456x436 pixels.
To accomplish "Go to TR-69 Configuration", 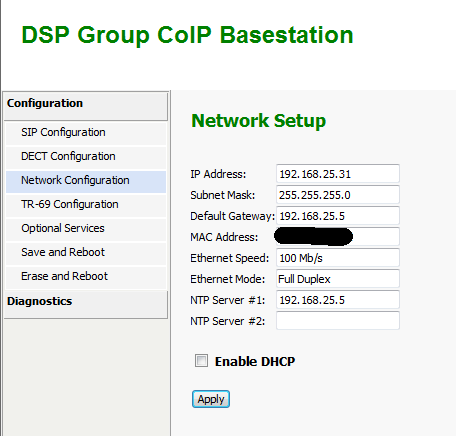I will point(86,205).
